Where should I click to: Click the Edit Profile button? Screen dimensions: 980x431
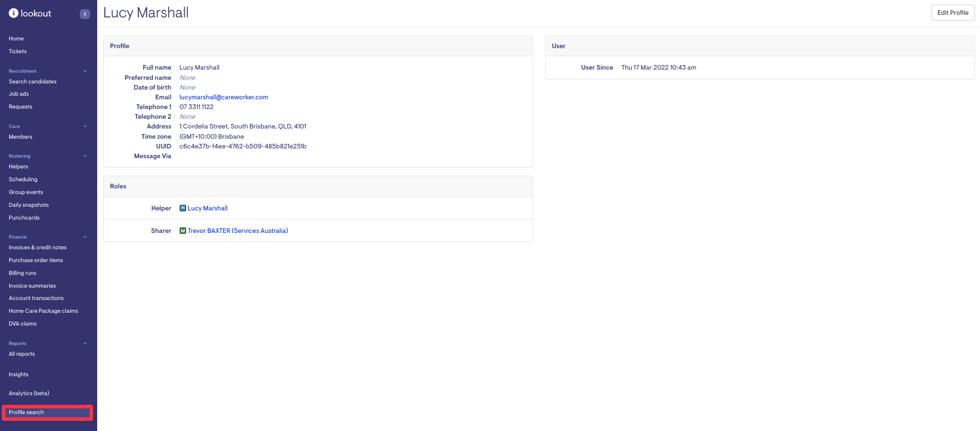pyautogui.click(x=952, y=13)
